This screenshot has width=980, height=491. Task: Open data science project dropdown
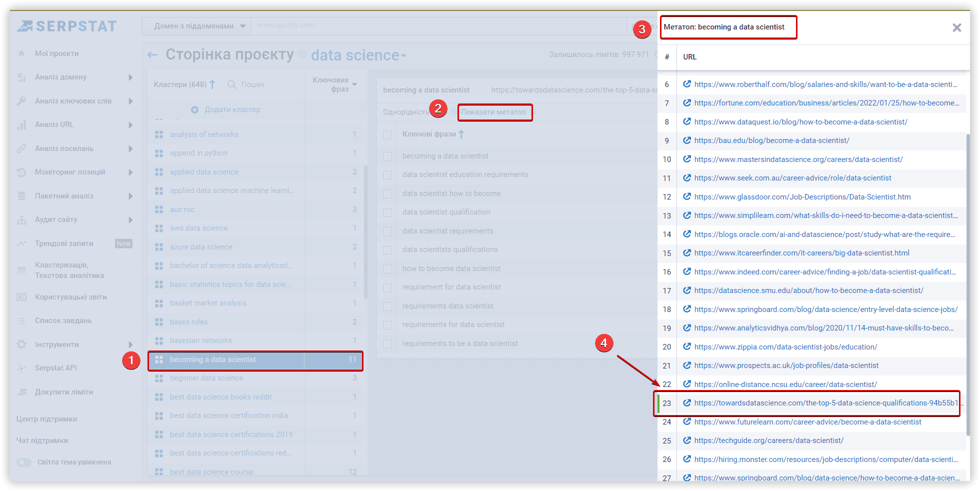click(358, 55)
